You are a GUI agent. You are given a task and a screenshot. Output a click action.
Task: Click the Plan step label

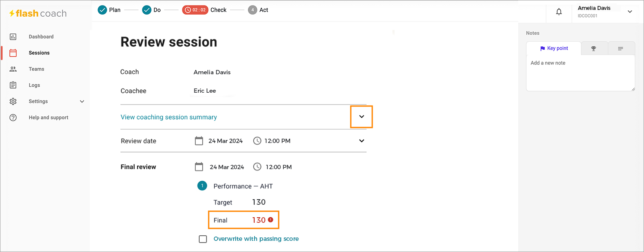(x=115, y=10)
